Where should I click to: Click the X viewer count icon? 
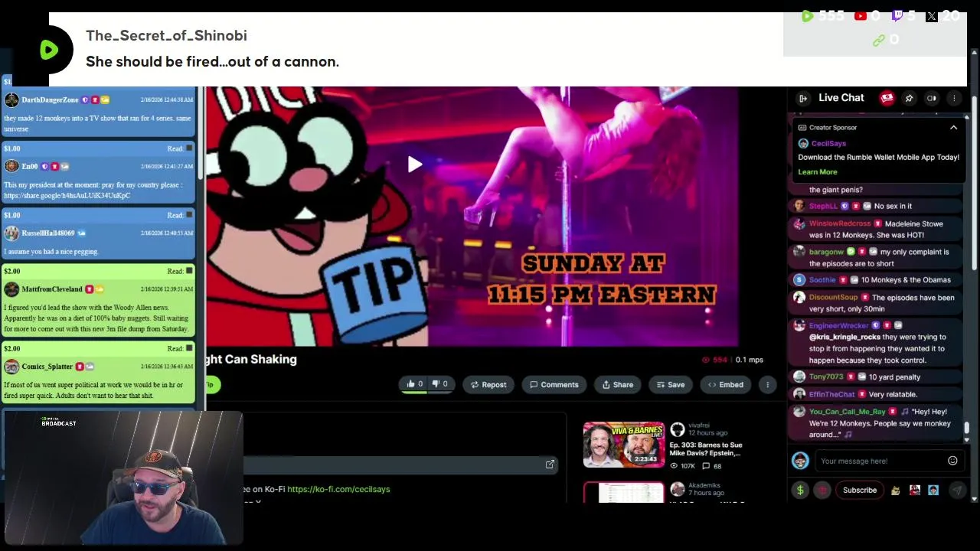[x=931, y=16]
